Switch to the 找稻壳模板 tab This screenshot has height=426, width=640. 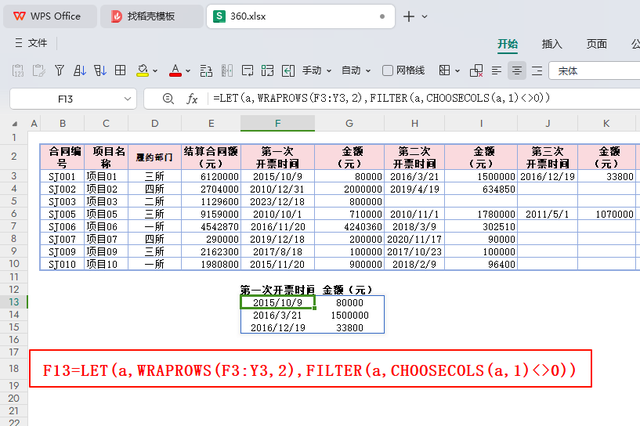(151, 16)
